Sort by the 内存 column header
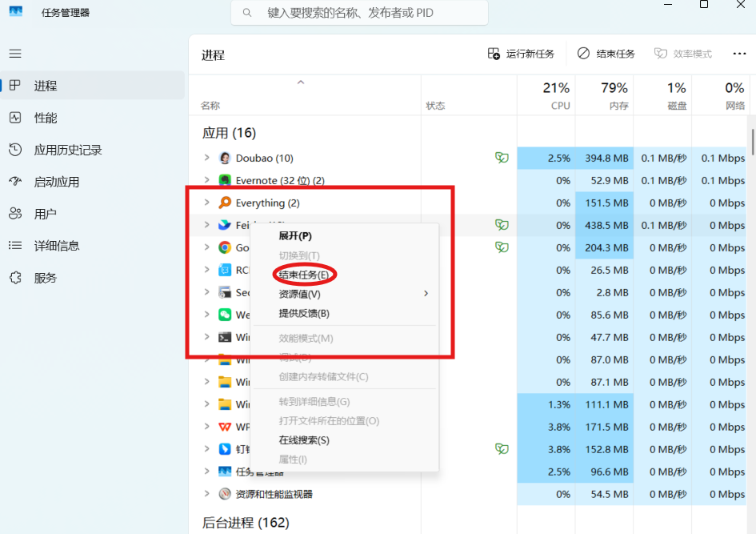This screenshot has width=756, height=534. (x=604, y=96)
